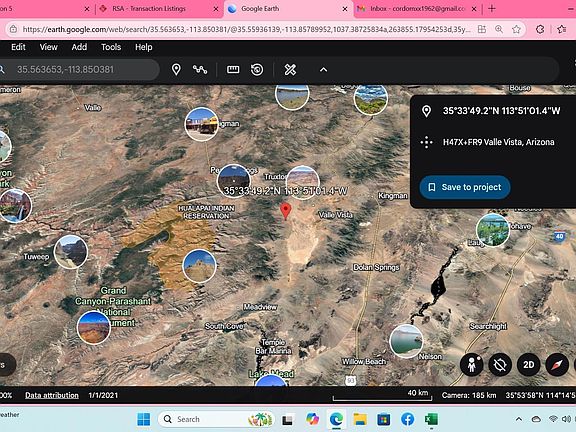The width and height of the screenshot is (576, 432).
Task: Show hidden system tray icons
Action: [x=519, y=419]
